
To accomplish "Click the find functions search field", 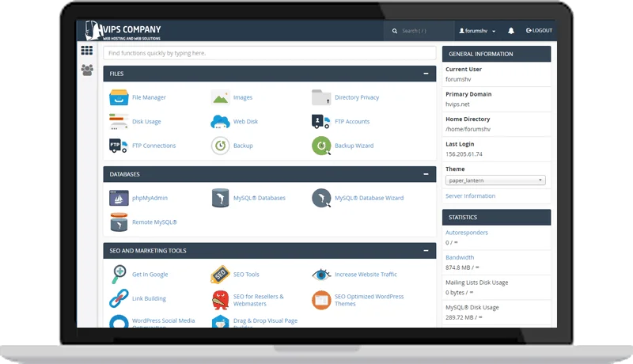I will 269,53.
